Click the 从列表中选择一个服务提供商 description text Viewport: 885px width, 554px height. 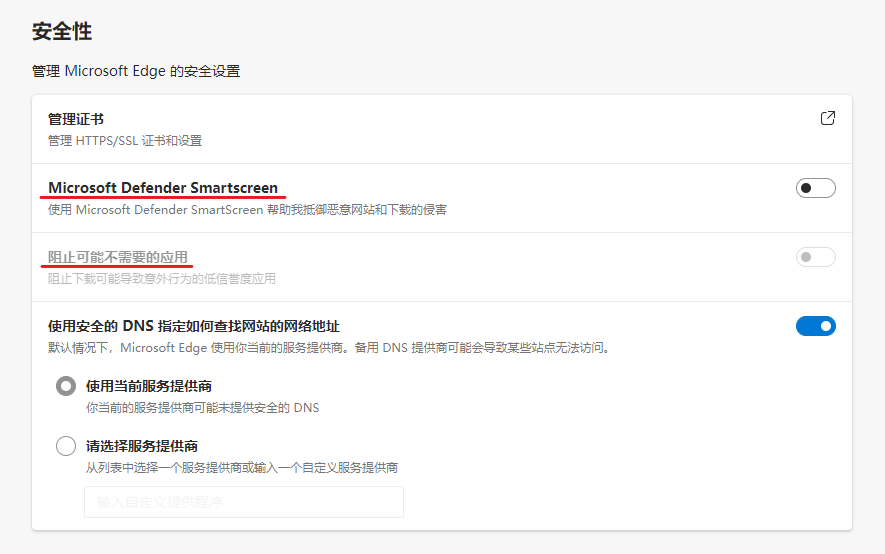pyautogui.click(x=242, y=468)
